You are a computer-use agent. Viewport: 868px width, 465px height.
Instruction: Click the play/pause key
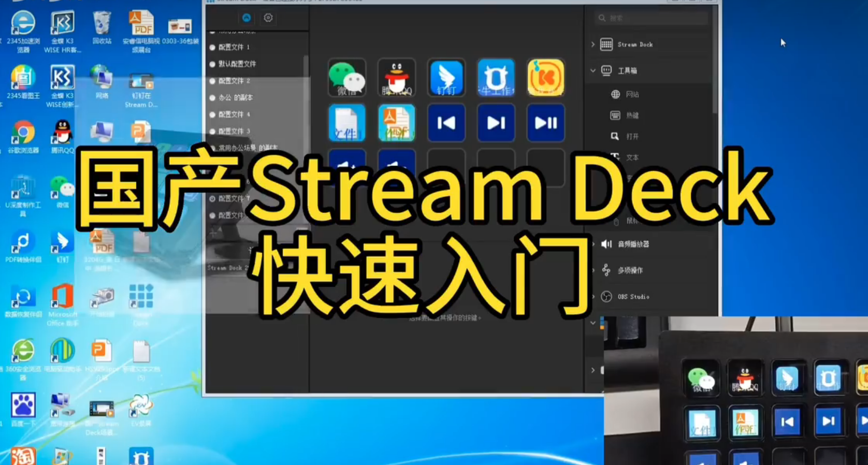click(x=546, y=123)
